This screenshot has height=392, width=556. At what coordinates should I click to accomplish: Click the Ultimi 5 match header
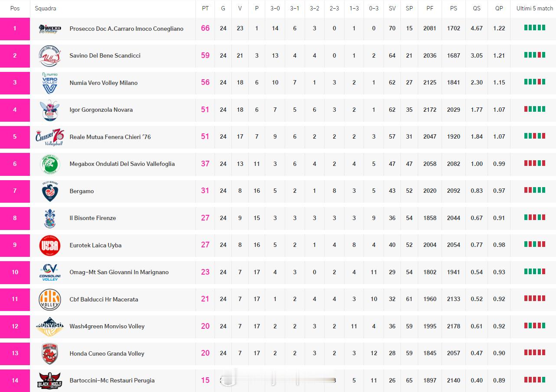pos(535,8)
